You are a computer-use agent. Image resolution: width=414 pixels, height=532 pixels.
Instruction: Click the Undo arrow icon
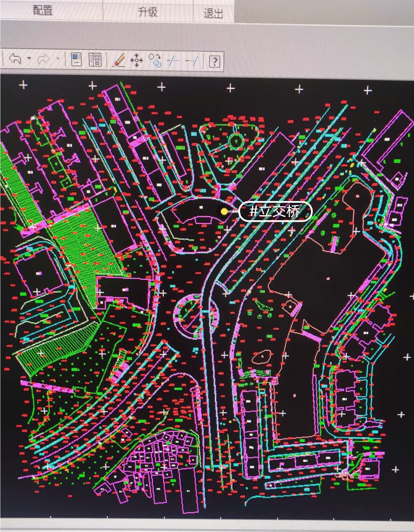[x=15, y=59]
